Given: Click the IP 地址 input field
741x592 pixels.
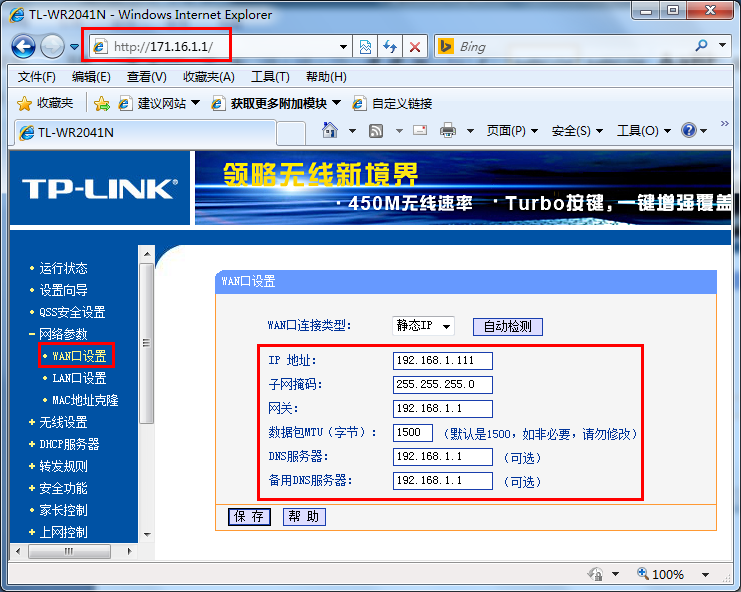Looking at the screenshot, I should click(443, 360).
